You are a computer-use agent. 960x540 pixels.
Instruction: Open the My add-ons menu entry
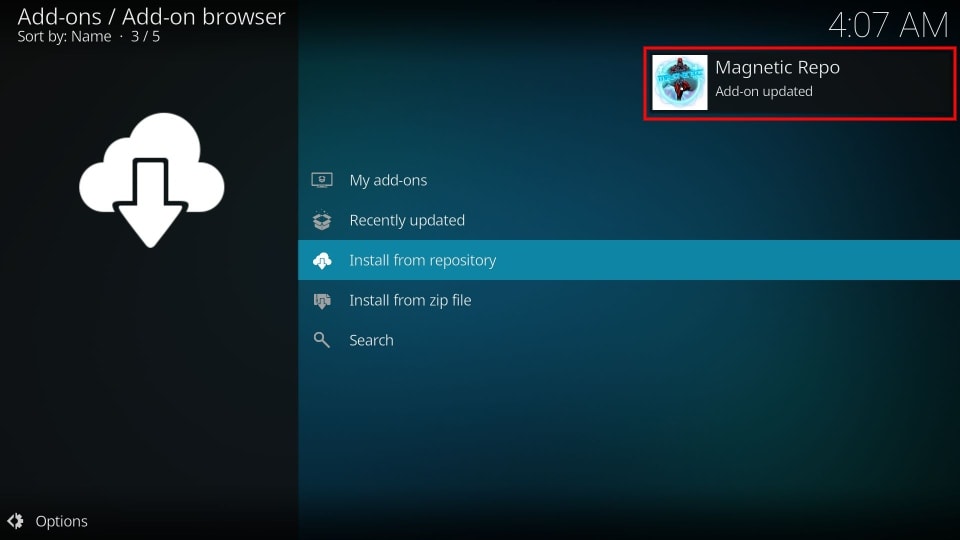point(388,180)
